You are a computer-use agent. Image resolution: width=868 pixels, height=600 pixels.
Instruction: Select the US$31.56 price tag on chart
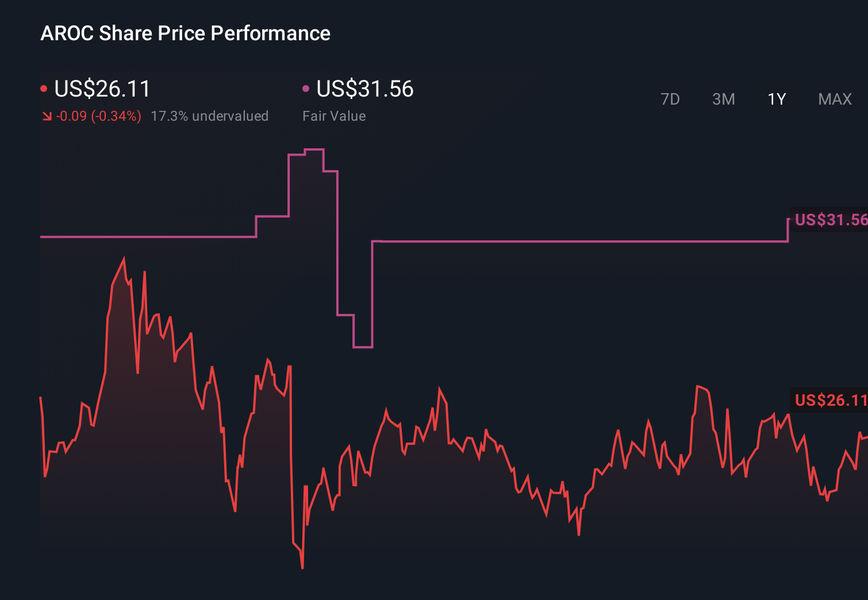pyautogui.click(x=829, y=220)
